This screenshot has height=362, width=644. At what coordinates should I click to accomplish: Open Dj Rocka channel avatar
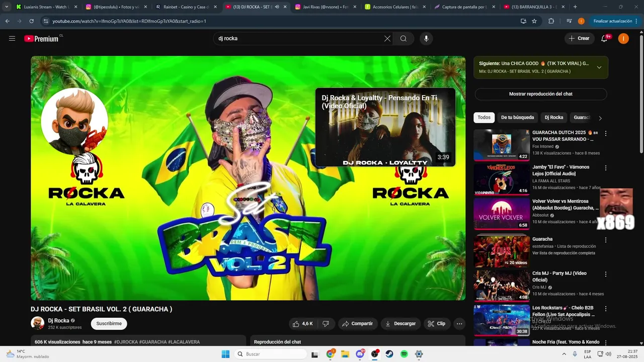(37, 323)
